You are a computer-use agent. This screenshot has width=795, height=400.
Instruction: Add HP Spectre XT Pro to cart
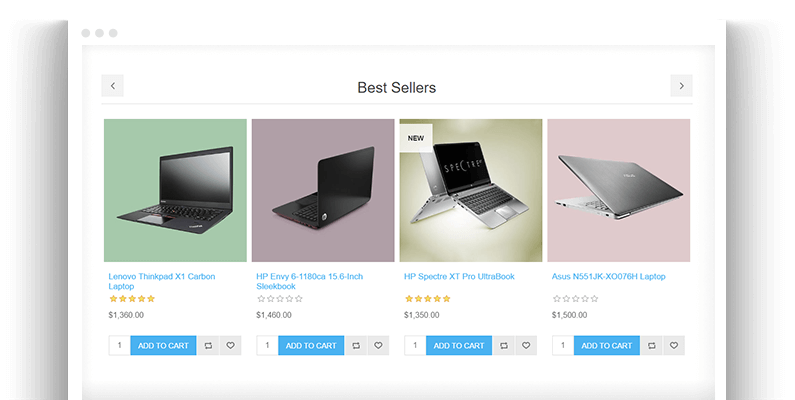[459, 345]
